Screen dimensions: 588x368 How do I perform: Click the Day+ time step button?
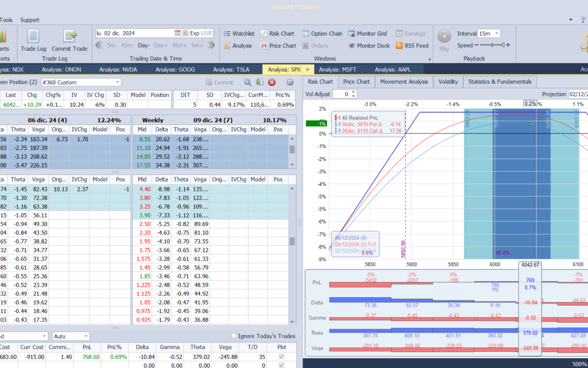(x=161, y=45)
